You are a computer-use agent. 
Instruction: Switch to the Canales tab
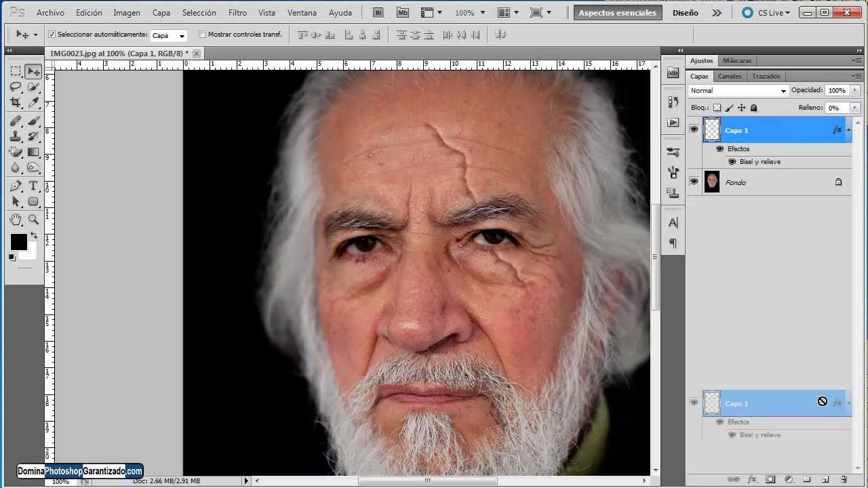[x=730, y=76]
